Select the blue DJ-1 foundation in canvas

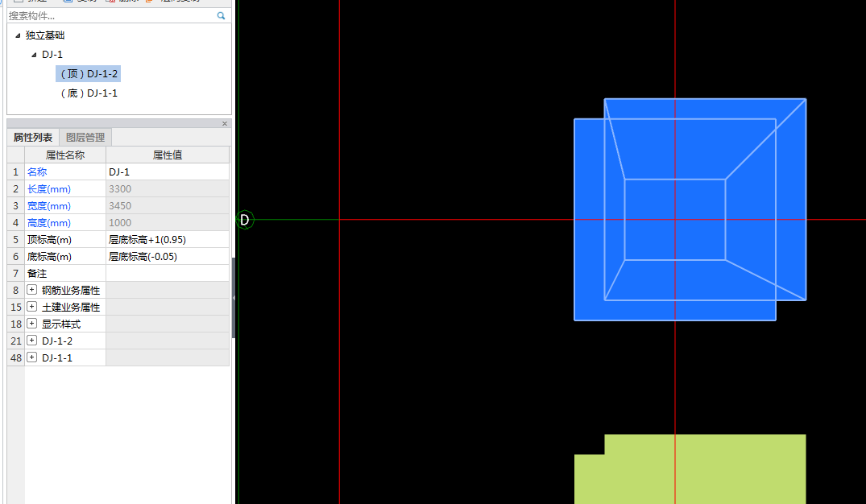(690, 209)
